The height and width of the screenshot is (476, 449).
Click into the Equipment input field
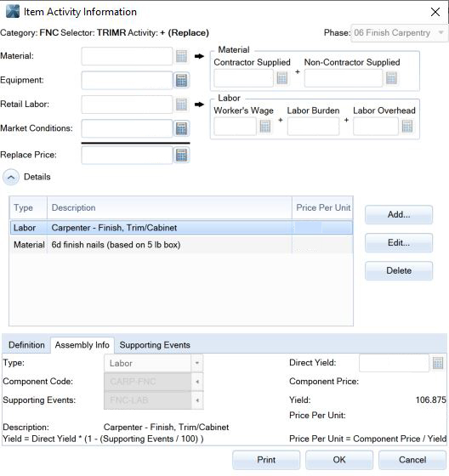(x=127, y=81)
